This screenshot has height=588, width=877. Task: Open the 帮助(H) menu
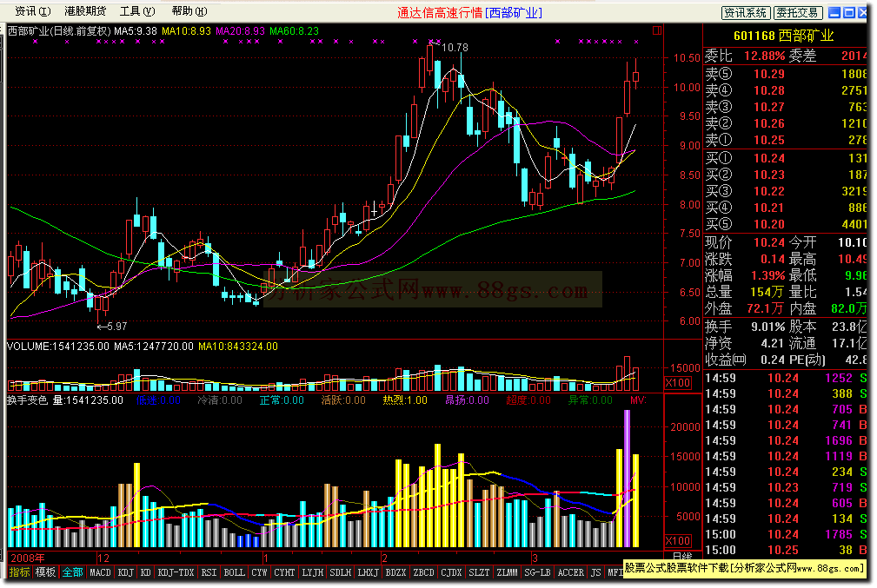[x=189, y=11]
